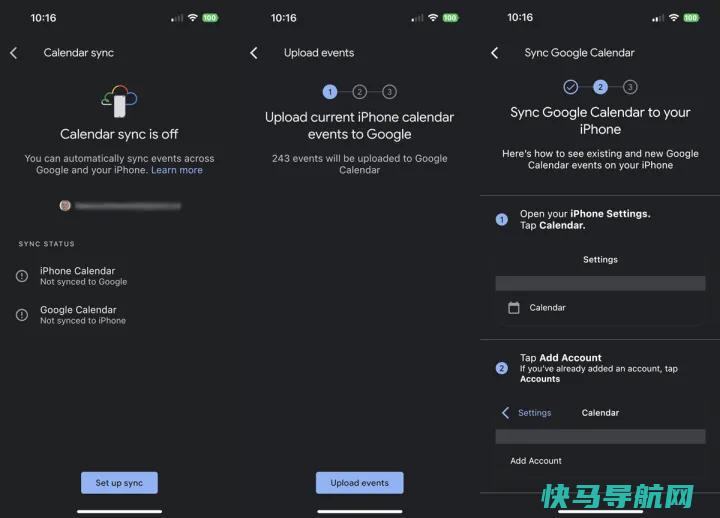Tap 'Sync Google Calendar to your iPhone' heading

pyautogui.click(x=600, y=120)
